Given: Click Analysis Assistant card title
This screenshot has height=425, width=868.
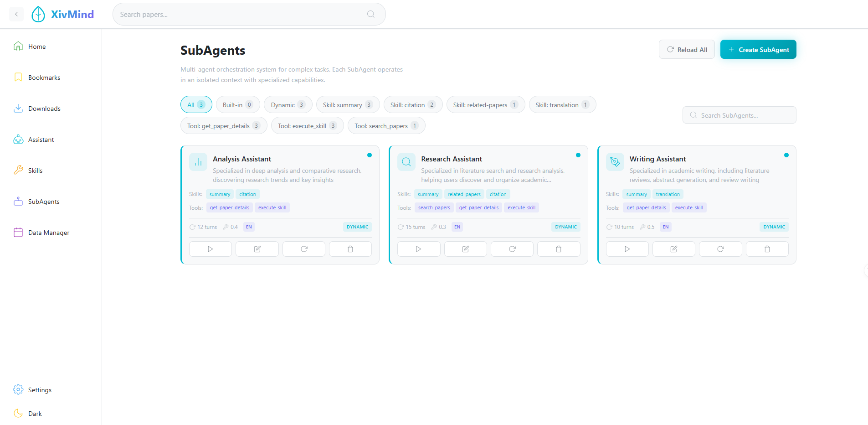Looking at the screenshot, I should [x=242, y=159].
